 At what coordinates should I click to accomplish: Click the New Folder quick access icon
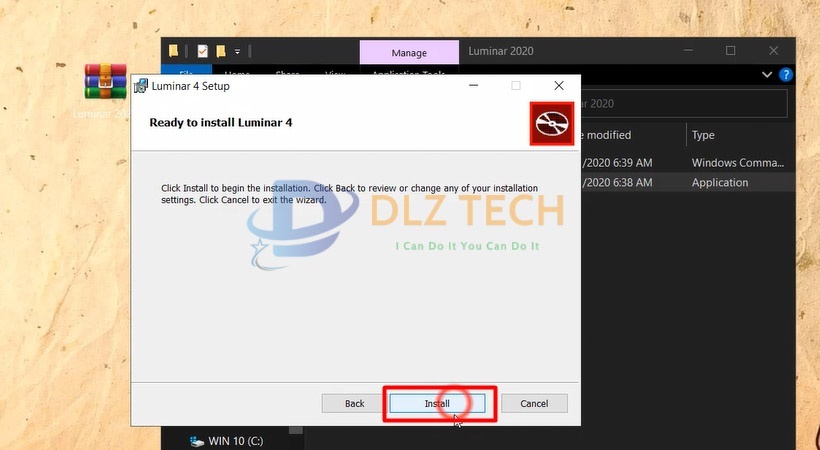coord(220,51)
